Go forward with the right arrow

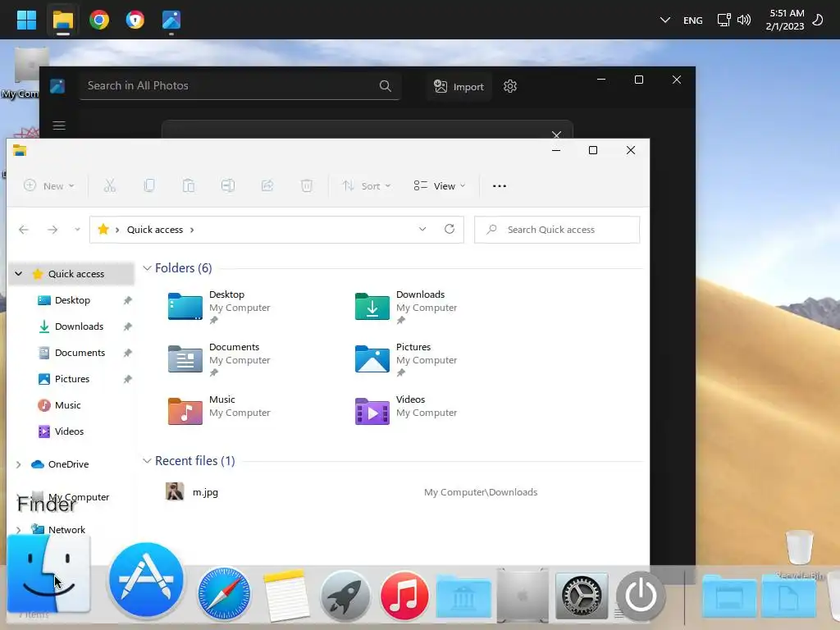coord(52,230)
